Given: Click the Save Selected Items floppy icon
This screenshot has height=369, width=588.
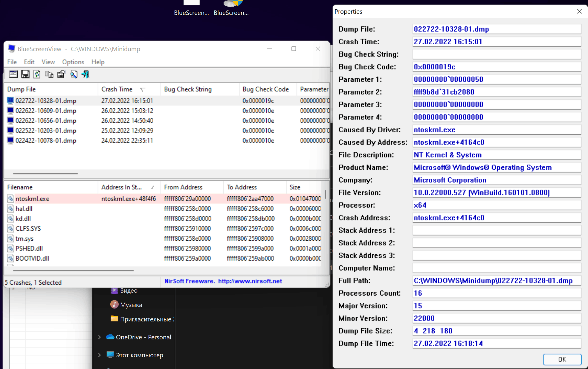Looking at the screenshot, I should pos(25,74).
